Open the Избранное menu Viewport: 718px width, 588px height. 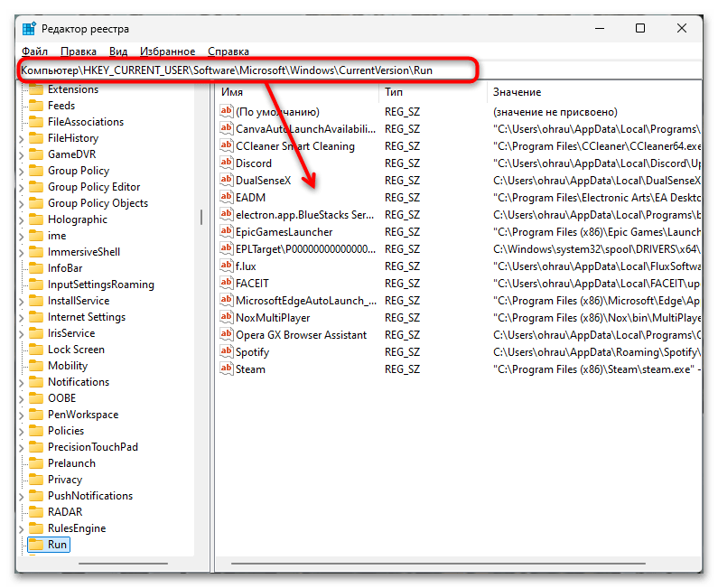[167, 51]
